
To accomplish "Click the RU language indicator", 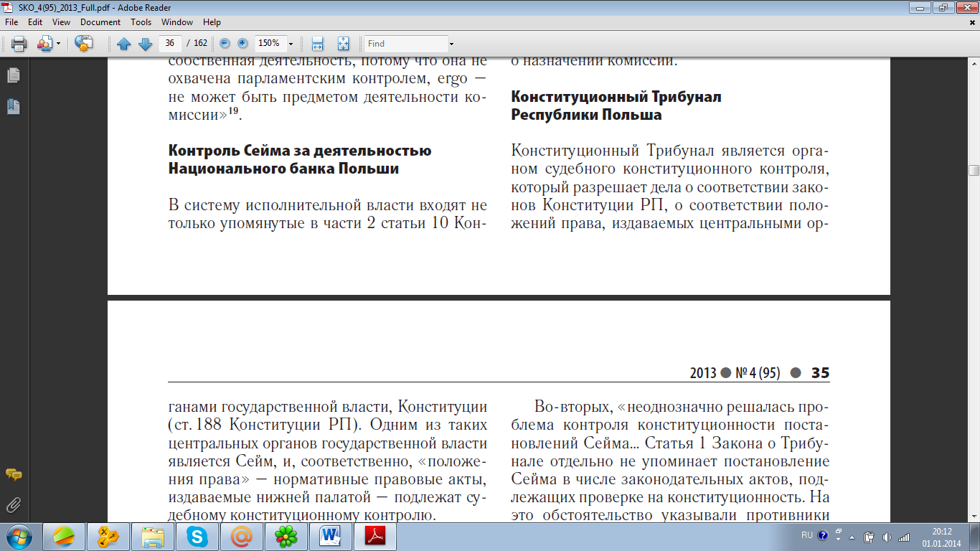I will pos(807,535).
